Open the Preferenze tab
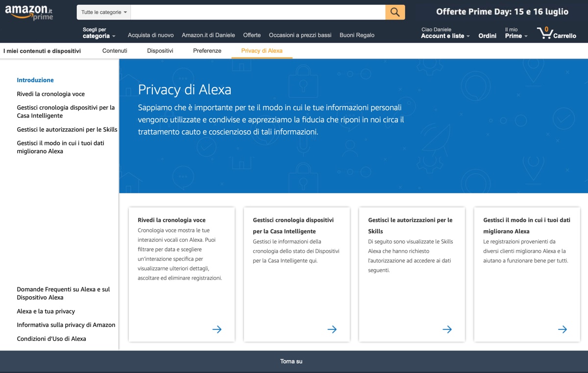Image resolution: width=588 pixels, height=373 pixels. (x=207, y=51)
